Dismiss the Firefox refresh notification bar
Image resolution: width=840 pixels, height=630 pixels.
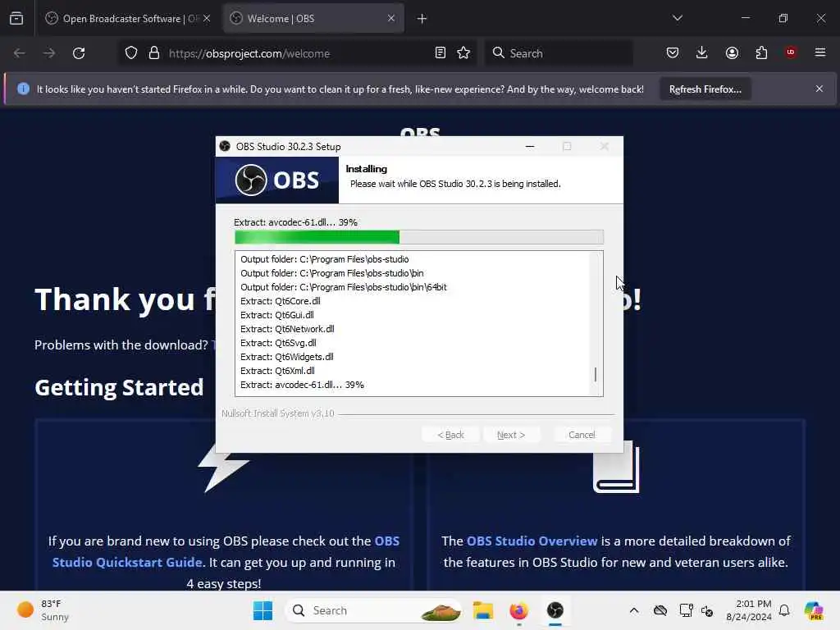coord(819,89)
